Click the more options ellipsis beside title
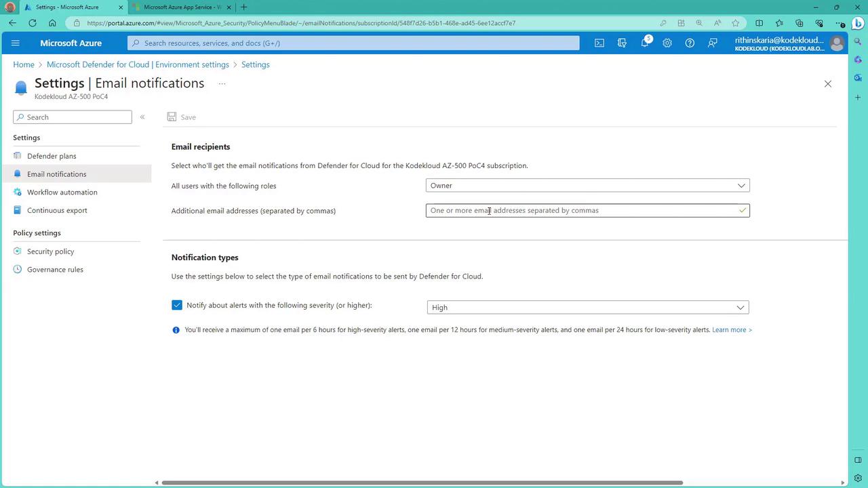 pos(222,84)
